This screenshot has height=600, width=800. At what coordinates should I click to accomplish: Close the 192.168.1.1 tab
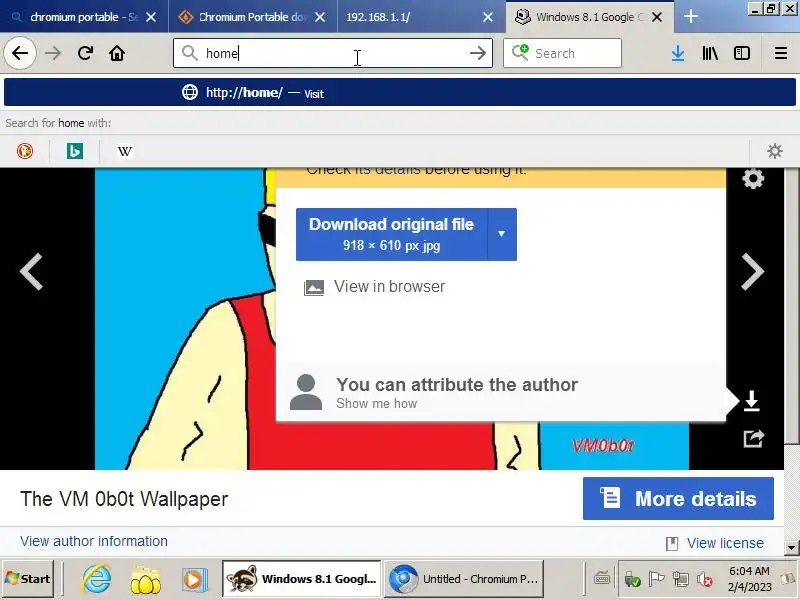coord(488,17)
